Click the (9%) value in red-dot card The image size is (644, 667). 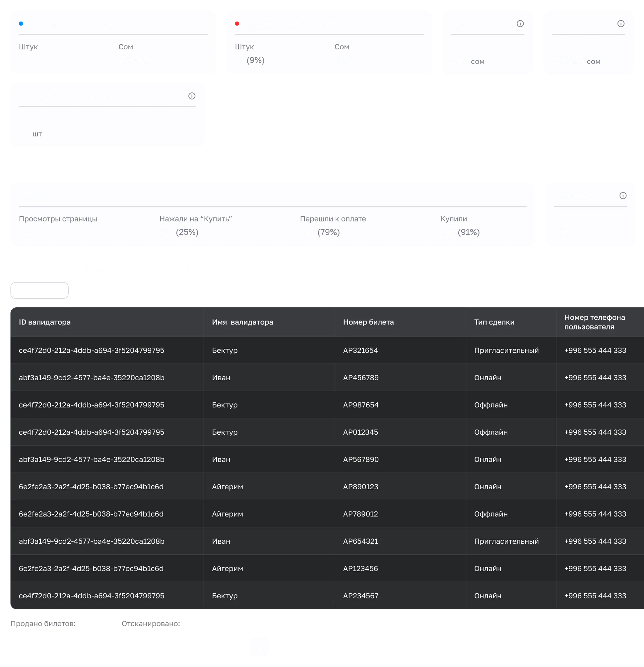click(x=255, y=60)
